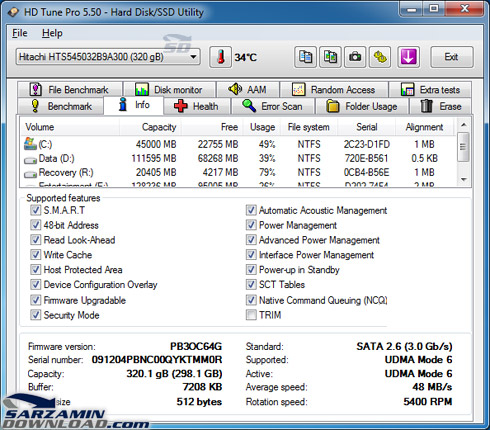The image size is (490, 430).
Task: Open the Extra tests tab
Action: (x=430, y=89)
